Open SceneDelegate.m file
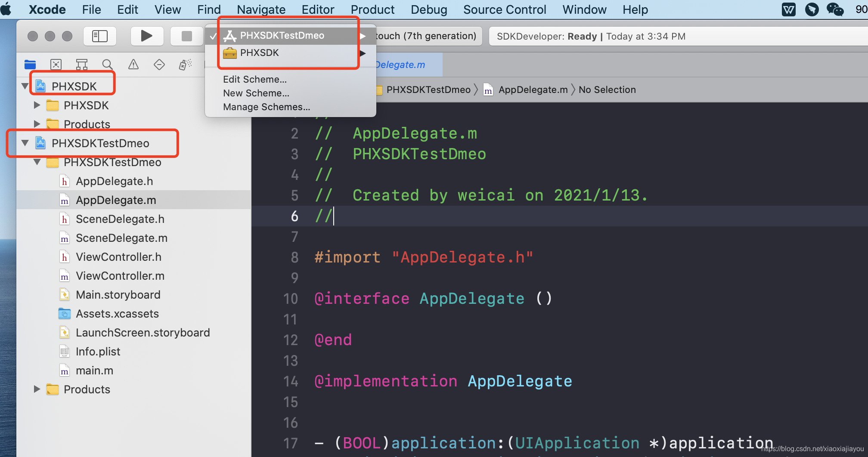Image resolution: width=868 pixels, height=457 pixels. 121,238
